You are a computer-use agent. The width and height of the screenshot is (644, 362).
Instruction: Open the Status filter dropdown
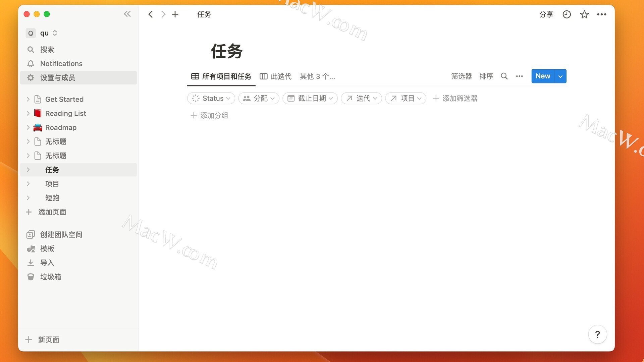pos(211,98)
